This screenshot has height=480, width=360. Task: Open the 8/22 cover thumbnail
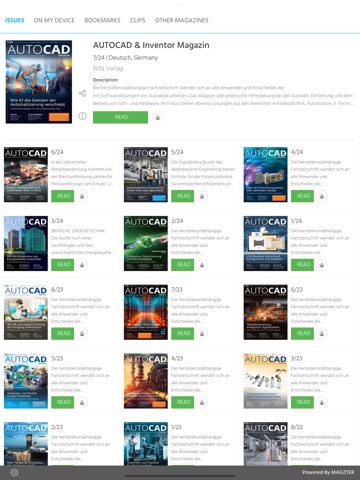tap(265, 444)
